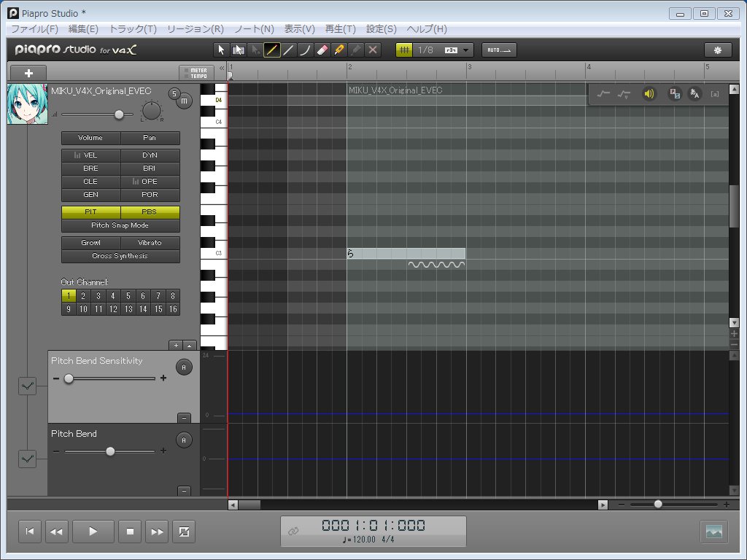Enable Pitch Snap Mode
The width and height of the screenshot is (747, 560).
click(x=120, y=225)
